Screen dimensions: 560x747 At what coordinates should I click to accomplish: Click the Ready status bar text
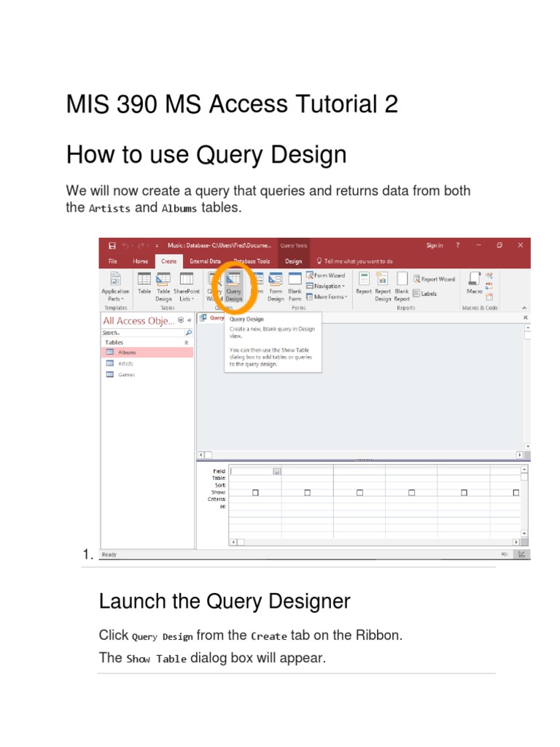click(x=109, y=554)
